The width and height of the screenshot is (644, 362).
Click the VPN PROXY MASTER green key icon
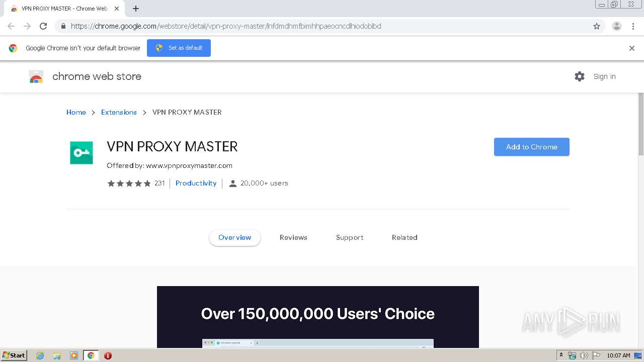[x=82, y=153]
